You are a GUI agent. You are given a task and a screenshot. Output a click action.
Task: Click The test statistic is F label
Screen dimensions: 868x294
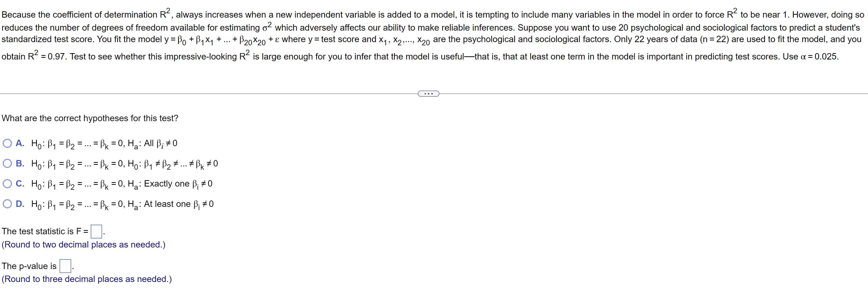click(44, 231)
